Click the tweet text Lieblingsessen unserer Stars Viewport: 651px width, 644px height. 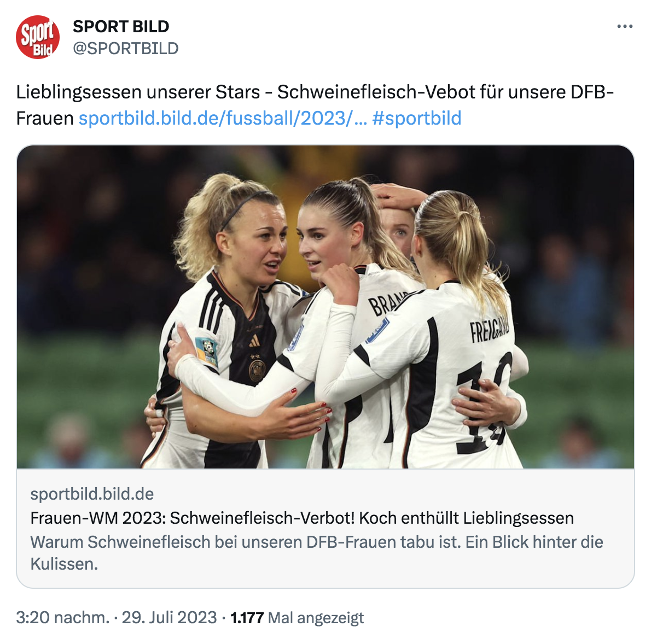pyautogui.click(x=138, y=92)
